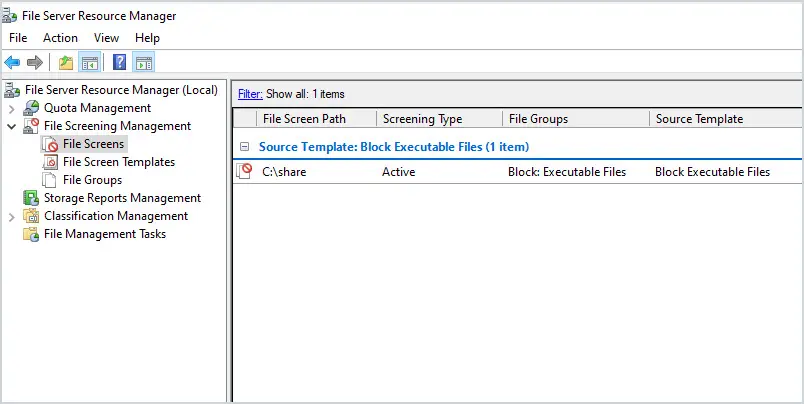Select File Screen Templates in tree

coord(119,162)
